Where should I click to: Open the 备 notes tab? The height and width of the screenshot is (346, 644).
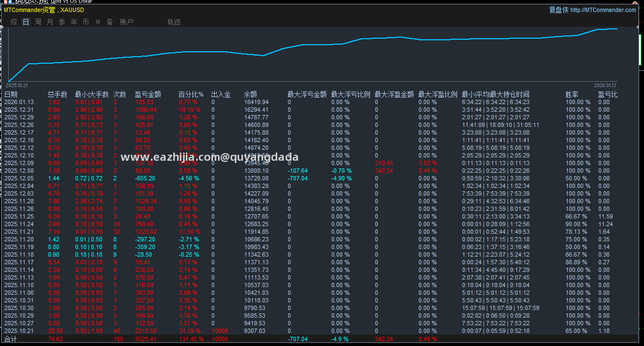[x=110, y=22]
